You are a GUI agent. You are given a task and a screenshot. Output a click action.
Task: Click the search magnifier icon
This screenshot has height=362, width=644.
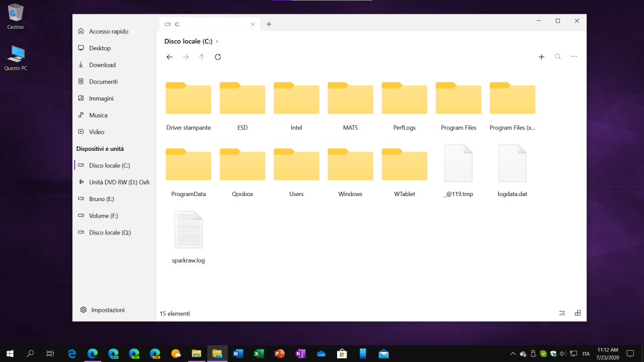(x=557, y=57)
